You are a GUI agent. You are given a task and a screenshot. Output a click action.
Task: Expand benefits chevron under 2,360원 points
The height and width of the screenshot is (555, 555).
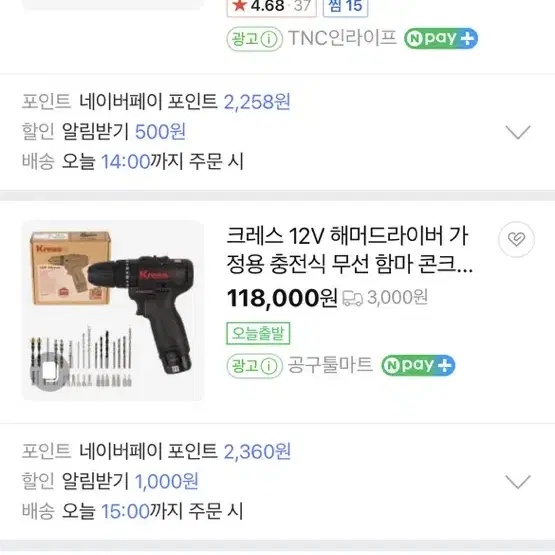tap(517, 482)
